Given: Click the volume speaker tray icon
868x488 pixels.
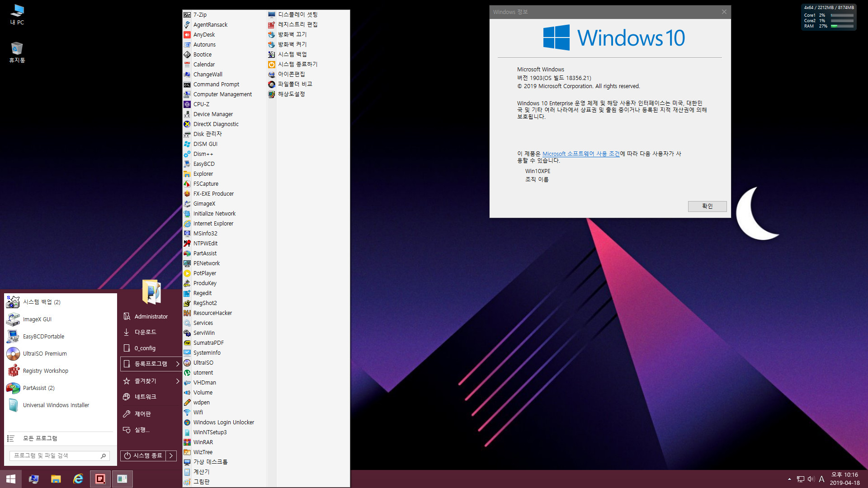Looking at the screenshot, I should 811,479.
